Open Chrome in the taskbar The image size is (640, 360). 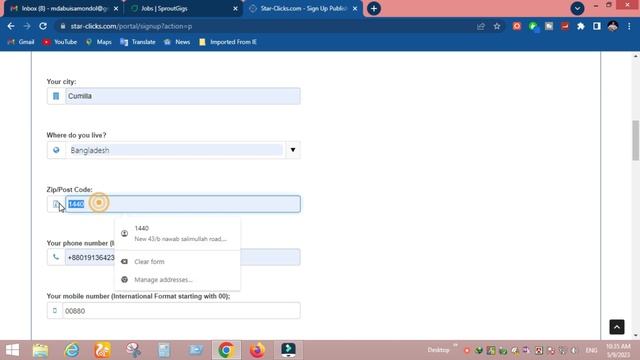pos(226,350)
